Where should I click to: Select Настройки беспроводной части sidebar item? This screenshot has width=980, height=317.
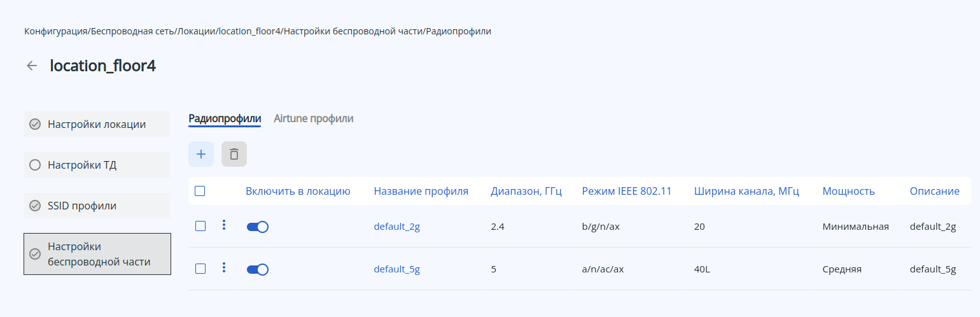coord(97,254)
